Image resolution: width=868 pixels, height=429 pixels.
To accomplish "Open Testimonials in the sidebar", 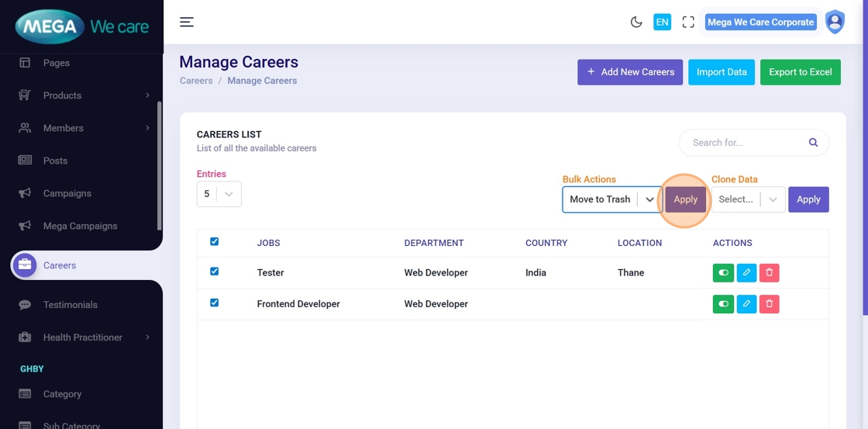I will [x=70, y=305].
